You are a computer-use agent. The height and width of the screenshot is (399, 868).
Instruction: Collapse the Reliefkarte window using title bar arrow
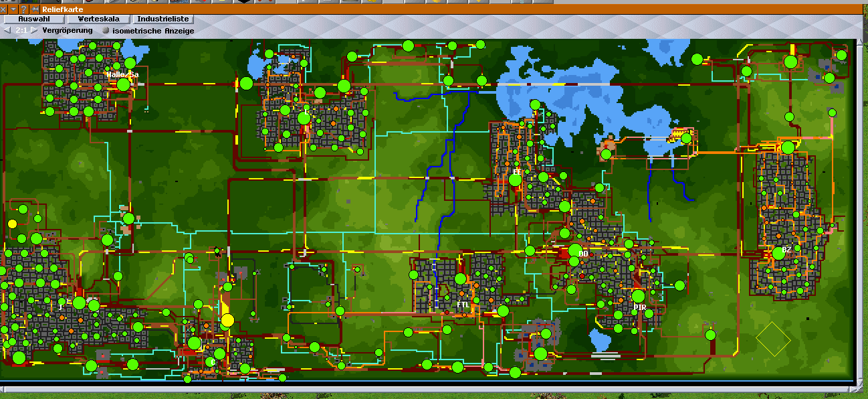[13, 9]
